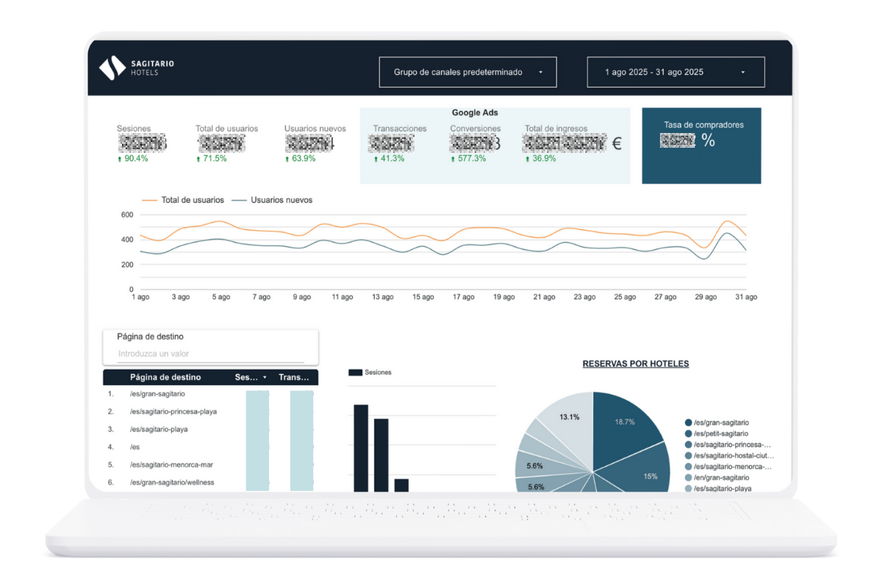Screen dimensions: 882x588
Task: Select the /es/gran-sagitario table row
Action: [157, 394]
